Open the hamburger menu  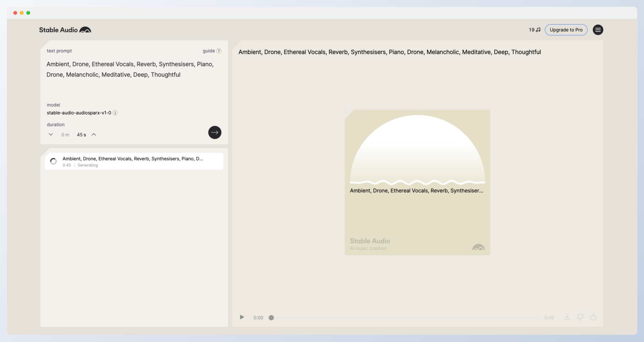[598, 30]
